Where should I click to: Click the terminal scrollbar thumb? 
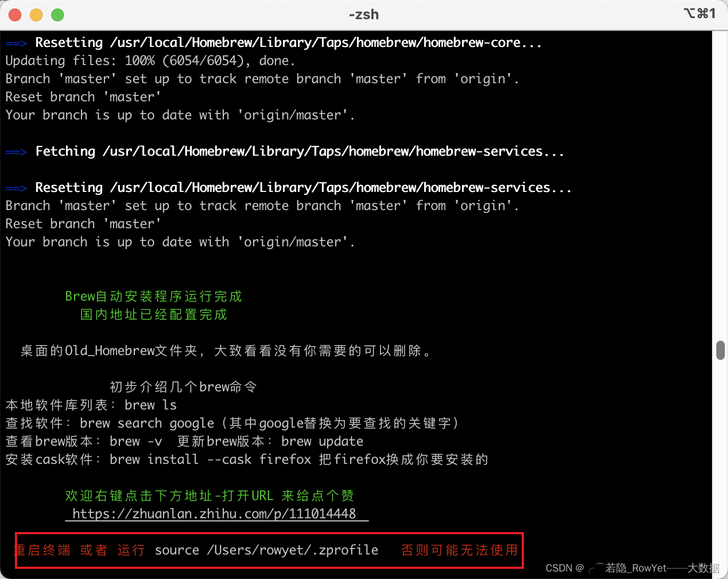tap(721, 350)
